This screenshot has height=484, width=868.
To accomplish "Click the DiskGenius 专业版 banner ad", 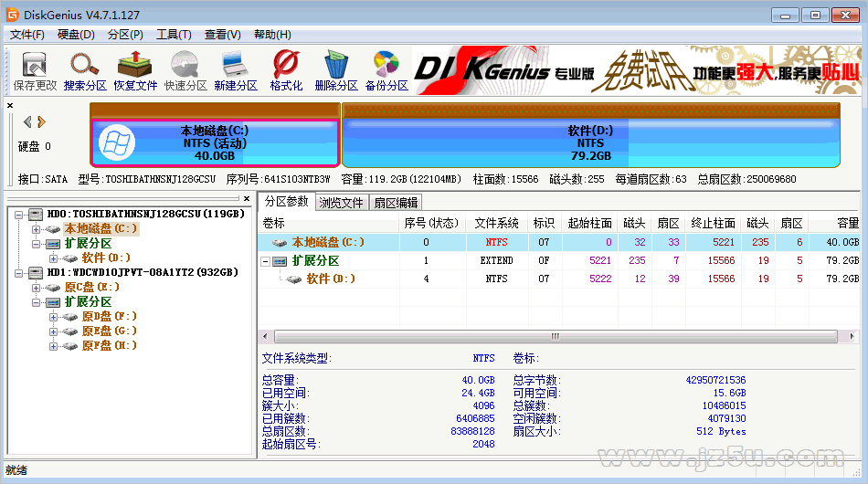I will [x=637, y=70].
